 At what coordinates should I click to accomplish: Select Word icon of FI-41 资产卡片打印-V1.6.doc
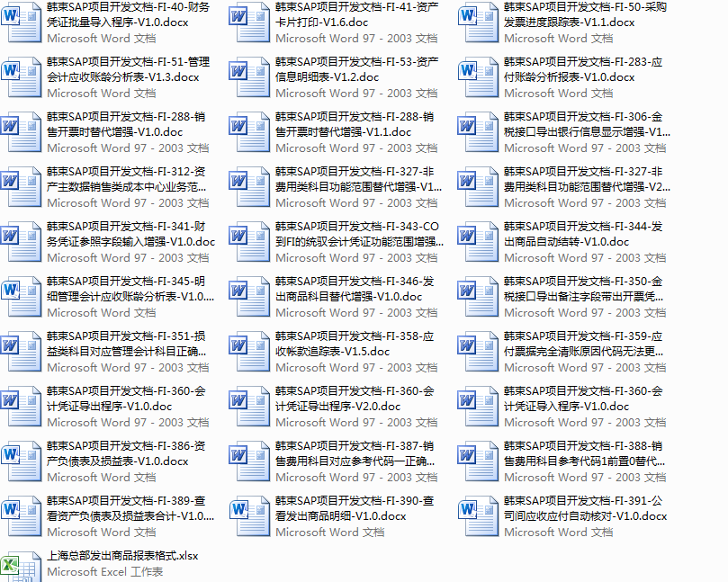[249, 22]
